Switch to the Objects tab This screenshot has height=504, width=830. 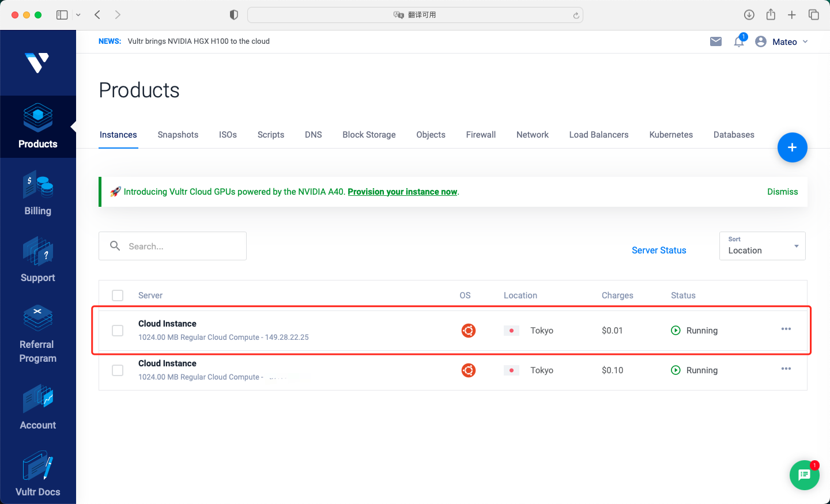(x=431, y=135)
